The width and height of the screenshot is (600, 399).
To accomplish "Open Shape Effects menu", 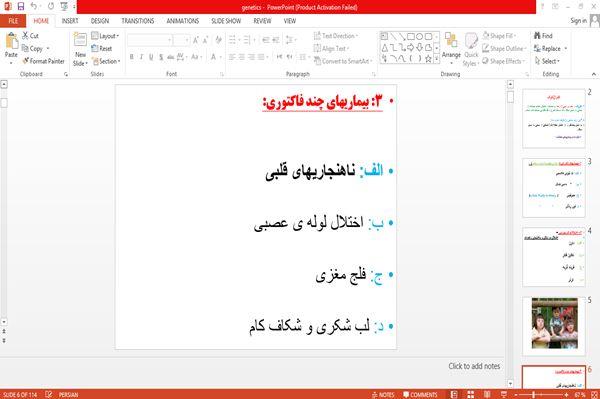I will (503, 61).
